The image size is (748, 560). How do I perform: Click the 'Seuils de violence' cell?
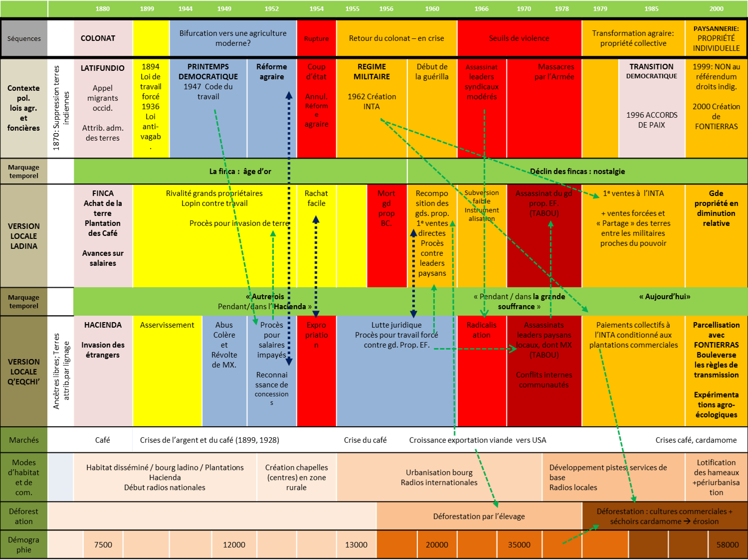pyautogui.click(x=519, y=38)
